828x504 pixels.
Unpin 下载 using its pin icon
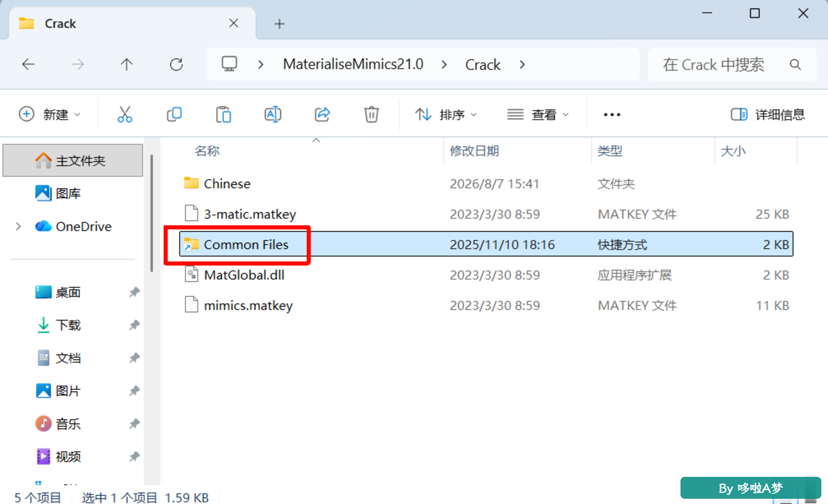click(x=134, y=325)
